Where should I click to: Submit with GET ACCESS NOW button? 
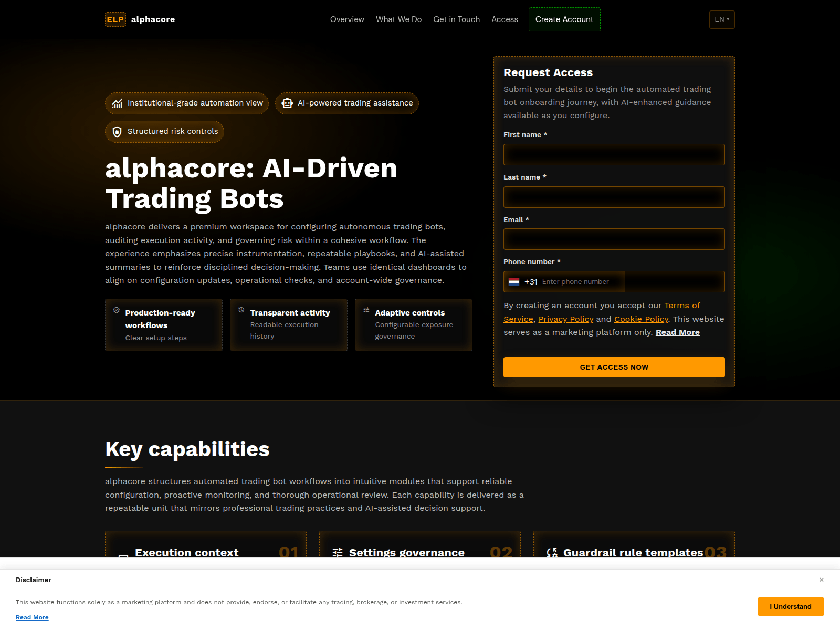pyautogui.click(x=614, y=367)
